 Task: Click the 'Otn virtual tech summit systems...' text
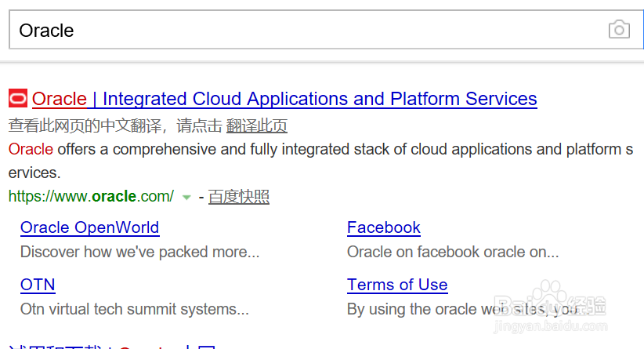[134, 309]
